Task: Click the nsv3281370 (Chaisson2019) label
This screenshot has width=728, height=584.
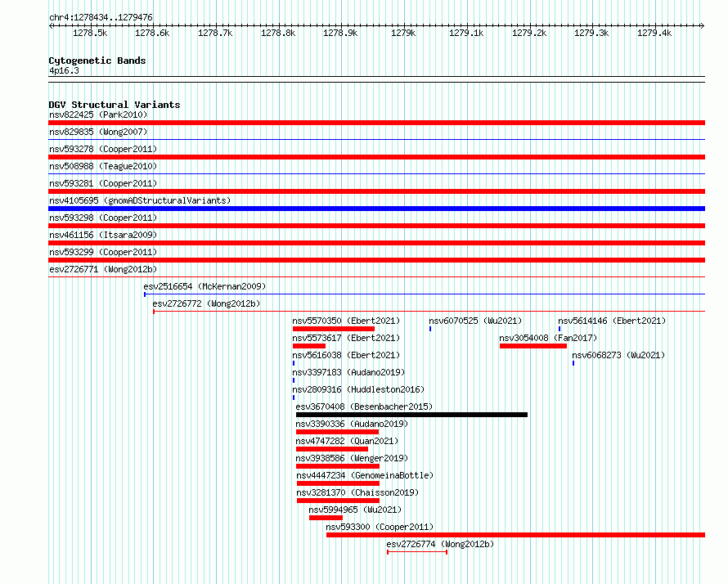Action: [x=357, y=492]
